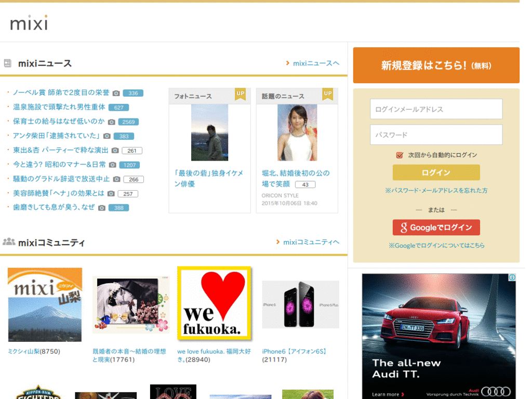Toggle the 次回から自動的にログイン checkbox
The width and height of the screenshot is (532, 399).
(x=399, y=154)
